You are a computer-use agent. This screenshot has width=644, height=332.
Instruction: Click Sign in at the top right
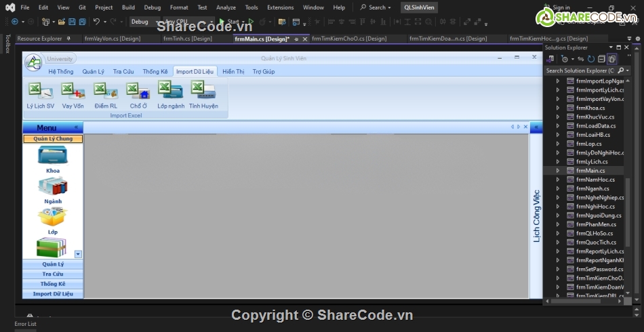(561, 7)
